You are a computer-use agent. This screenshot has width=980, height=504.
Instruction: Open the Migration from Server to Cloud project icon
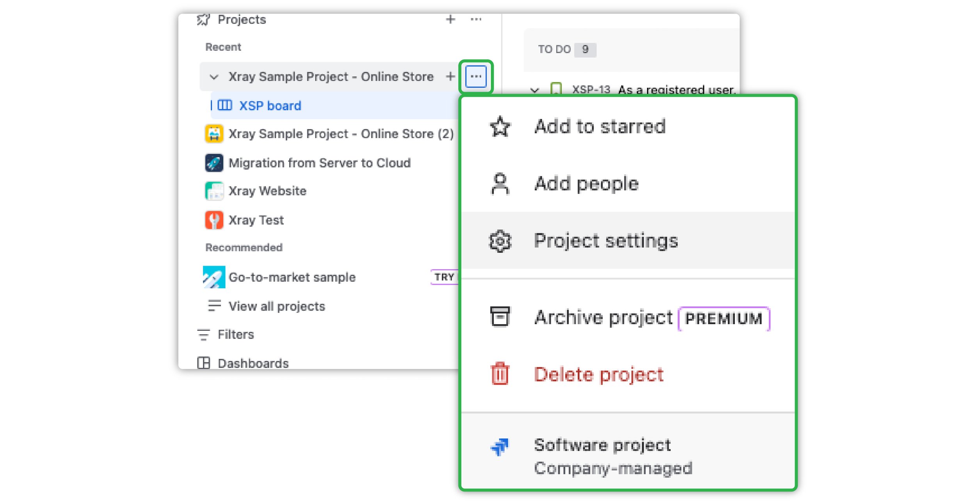tap(213, 163)
